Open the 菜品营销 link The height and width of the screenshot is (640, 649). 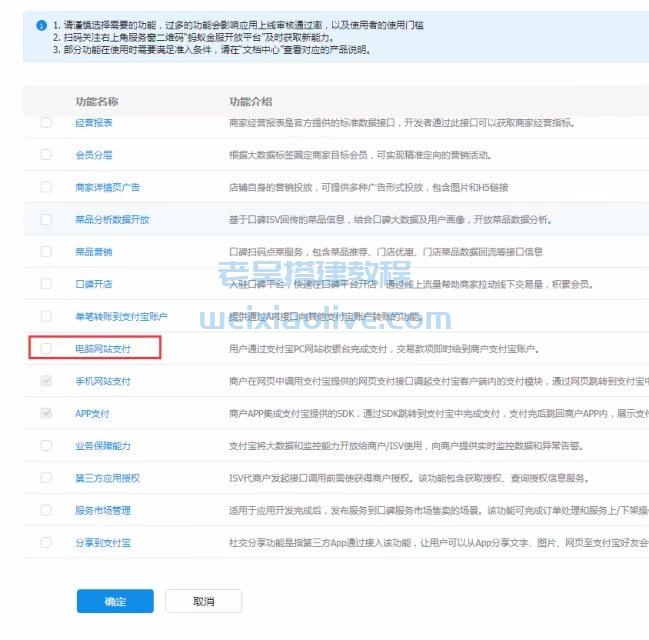pyautogui.click(x=94, y=252)
